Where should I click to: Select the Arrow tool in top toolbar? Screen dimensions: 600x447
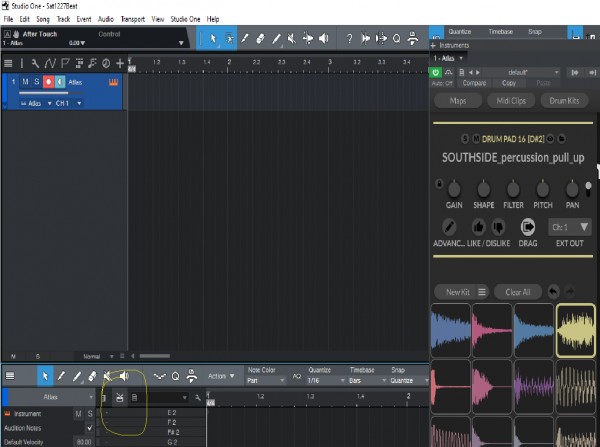(212, 39)
